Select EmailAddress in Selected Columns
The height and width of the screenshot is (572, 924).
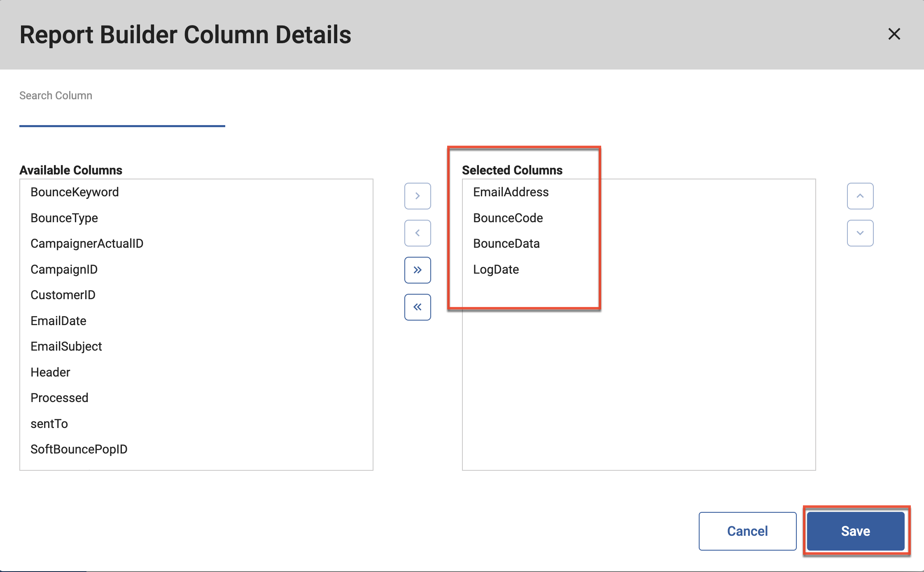click(x=511, y=192)
